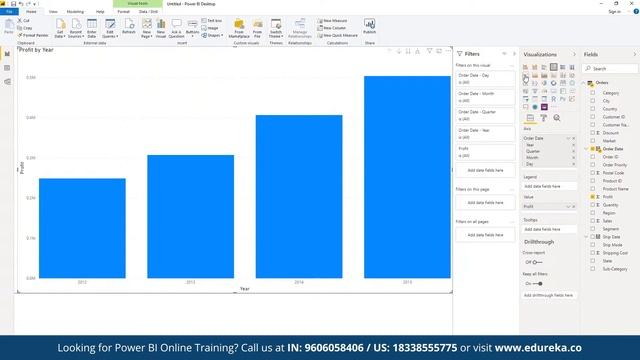
Task: Open the Help ribbon tab
Action: click(100, 12)
